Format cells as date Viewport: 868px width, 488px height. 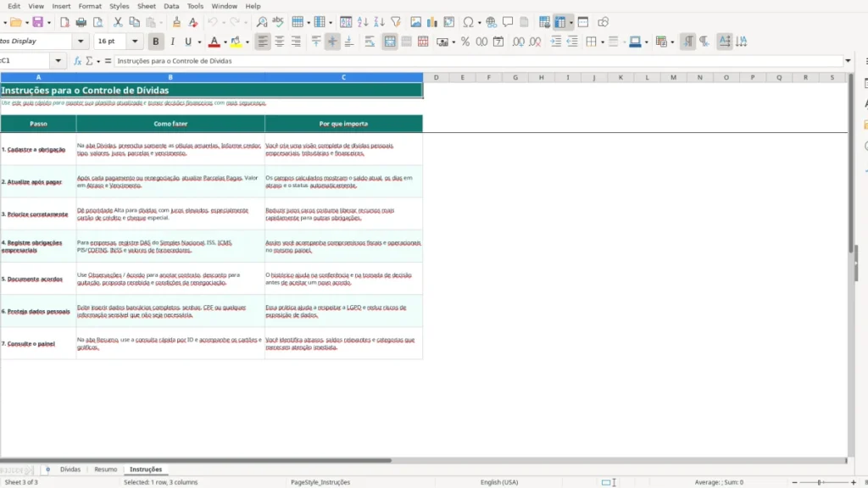[498, 42]
